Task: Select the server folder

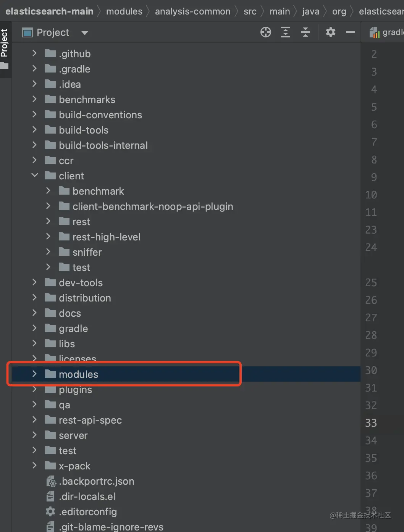Action: tap(73, 435)
